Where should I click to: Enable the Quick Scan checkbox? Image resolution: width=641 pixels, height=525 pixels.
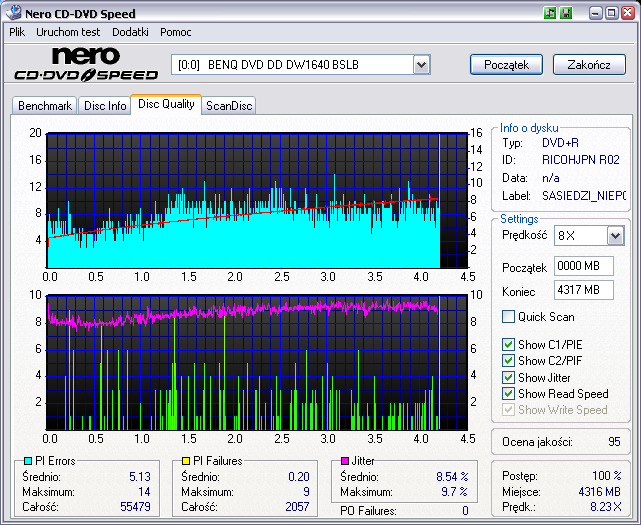[x=508, y=316]
